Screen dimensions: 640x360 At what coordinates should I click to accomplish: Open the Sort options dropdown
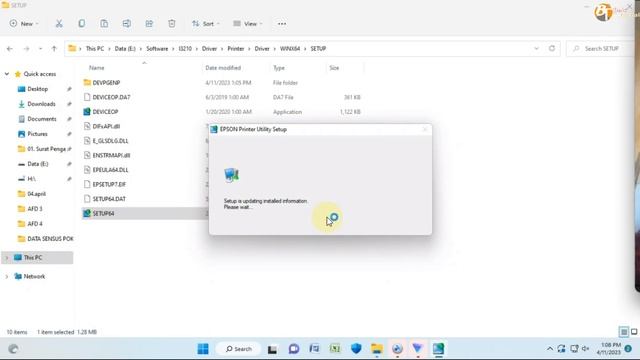tap(206, 24)
